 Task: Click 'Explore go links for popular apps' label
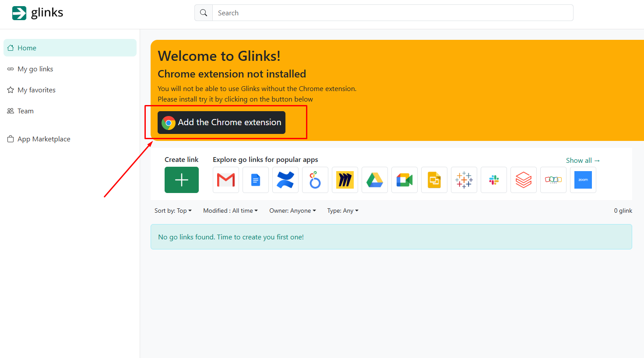(265, 160)
